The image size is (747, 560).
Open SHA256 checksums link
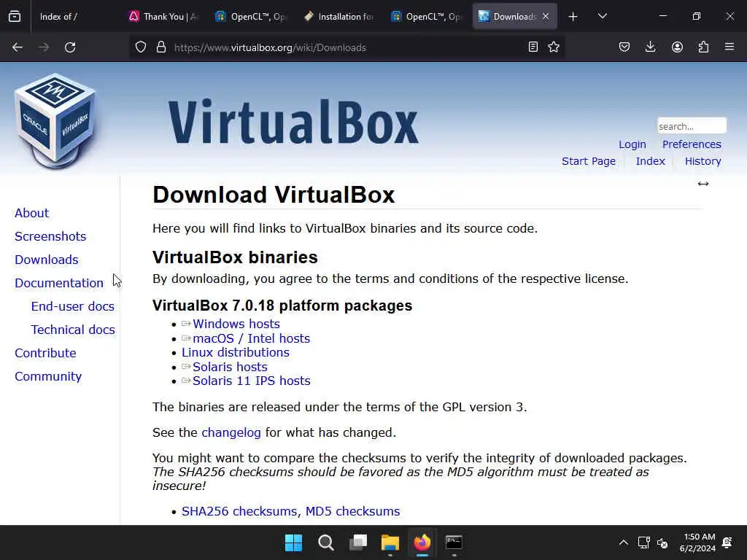click(241, 511)
